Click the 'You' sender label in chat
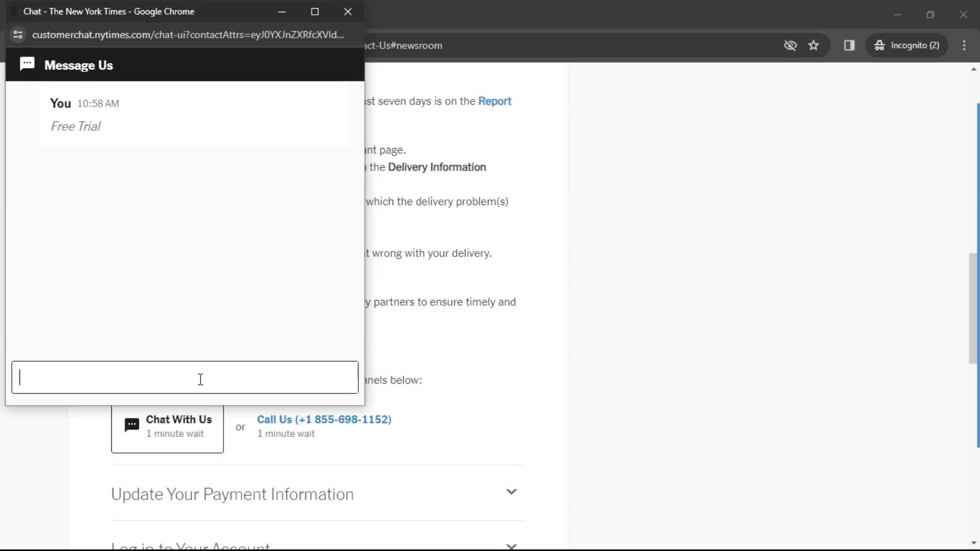 coord(60,104)
